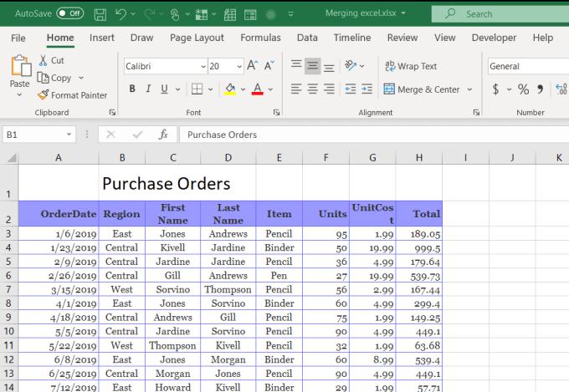
Task: Switch to the Page Layout tab
Action: 197,38
